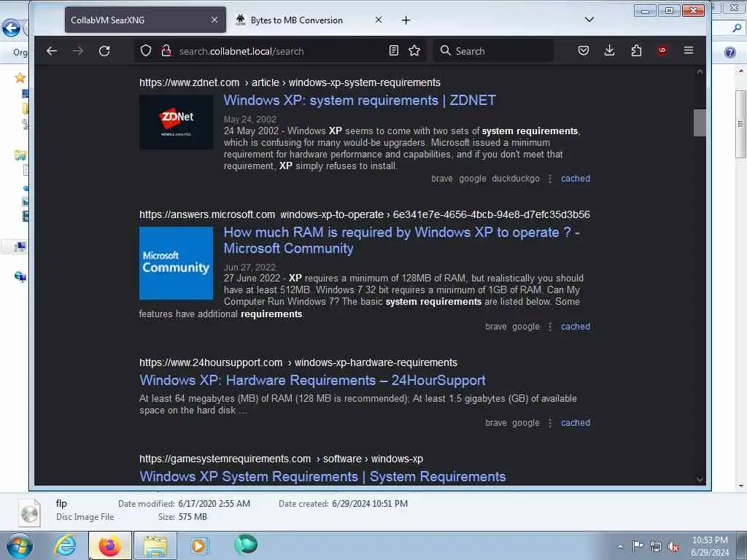
Task: Open a new tab with plus button
Action: (406, 20)
